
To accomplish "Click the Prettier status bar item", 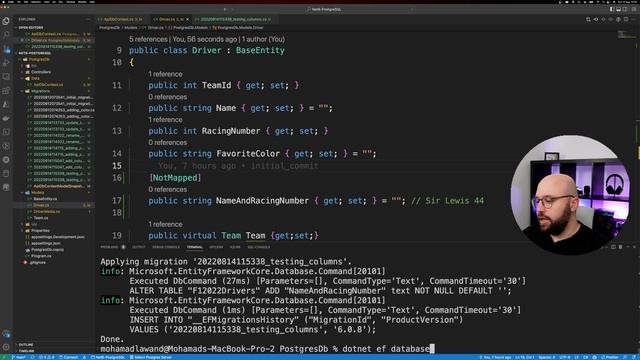I will pyautogui.click(x=610, y=357).
